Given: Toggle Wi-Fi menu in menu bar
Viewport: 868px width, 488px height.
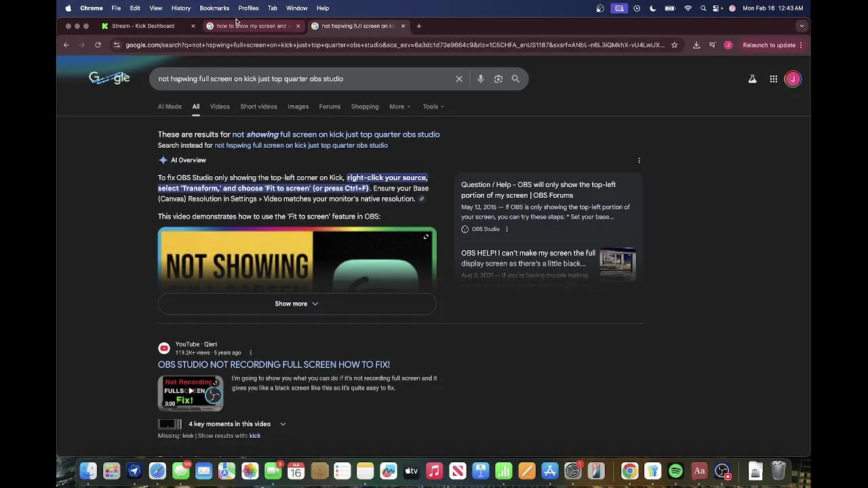Looking at the screenshot, I should click(x=688, y=8).
